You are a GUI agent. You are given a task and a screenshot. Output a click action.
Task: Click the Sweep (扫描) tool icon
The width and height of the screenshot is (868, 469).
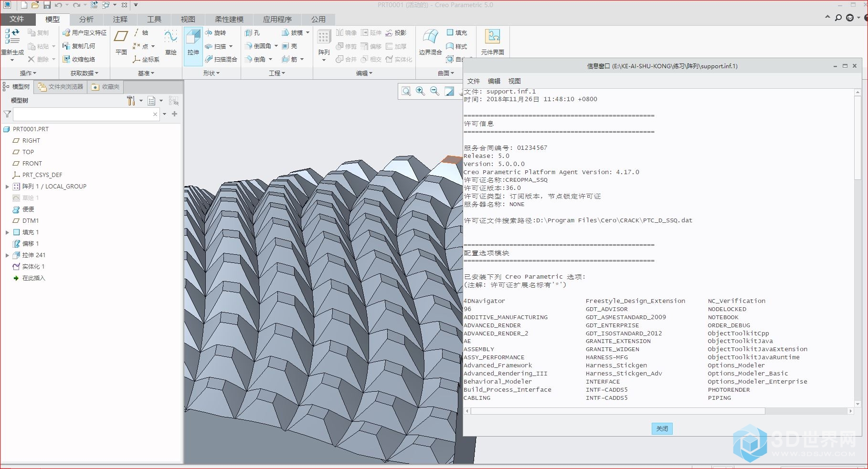tap(209, 46)
